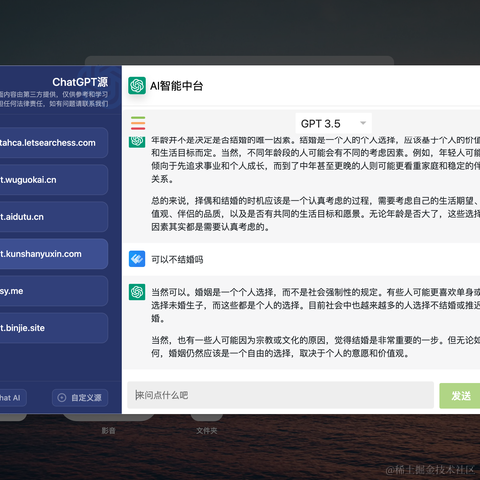This screenshot has height=480, width=480.
Task: Open the colored hamburger menu icon
Action: coord(138,123)
